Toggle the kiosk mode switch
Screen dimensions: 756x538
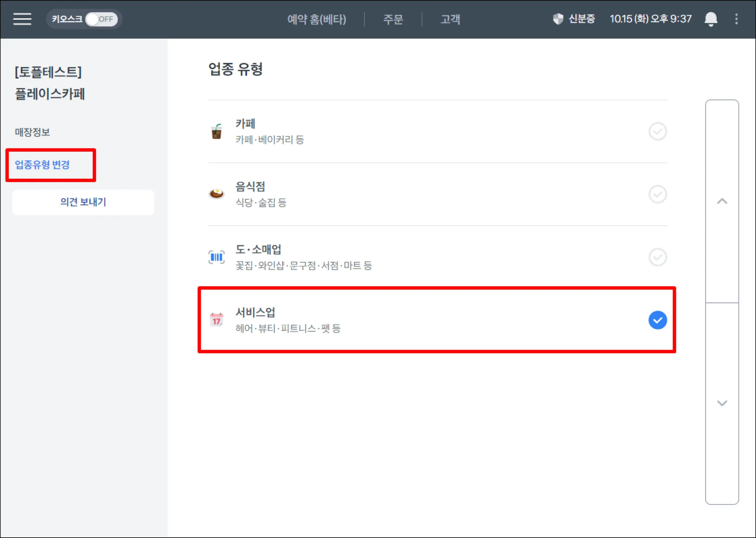click(x=101, y=19)
